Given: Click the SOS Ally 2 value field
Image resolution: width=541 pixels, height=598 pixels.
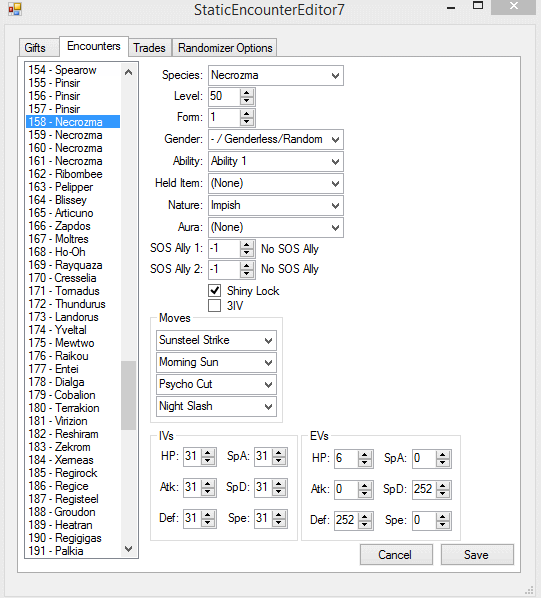Looking at the screenshot, I should point(225,269).
